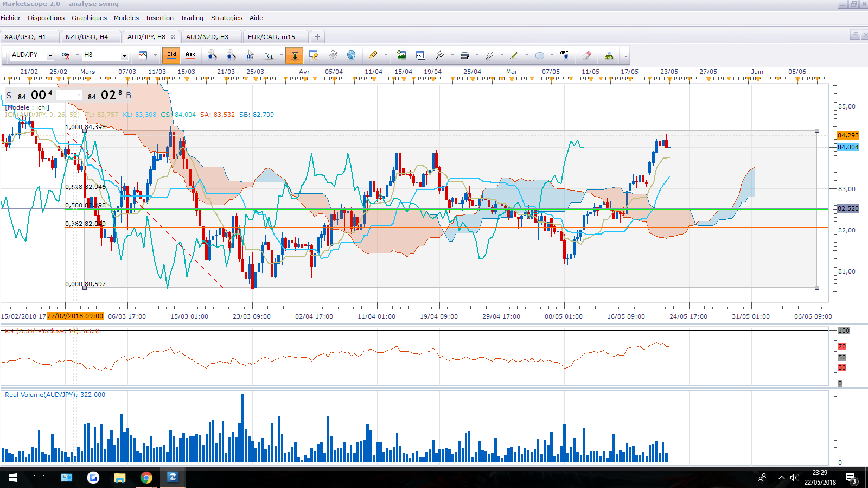
Task: Toggle Bid price display
Action: pos(171,55)
